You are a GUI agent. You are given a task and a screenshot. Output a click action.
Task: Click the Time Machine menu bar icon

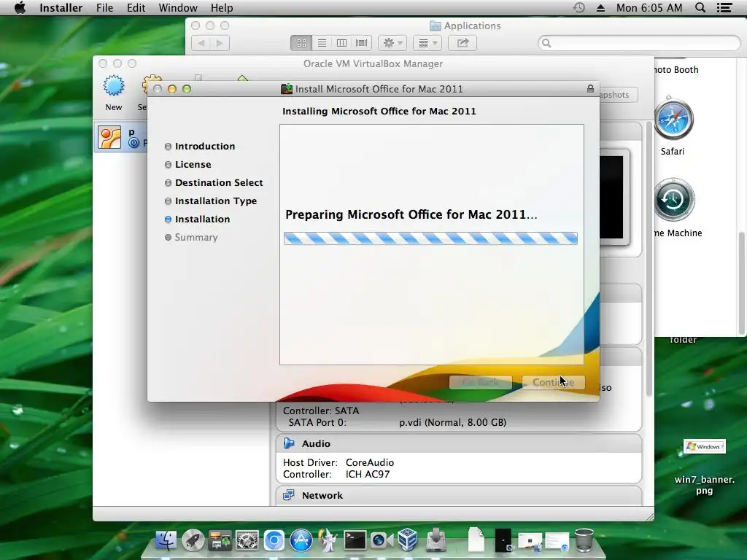point(578,7)
